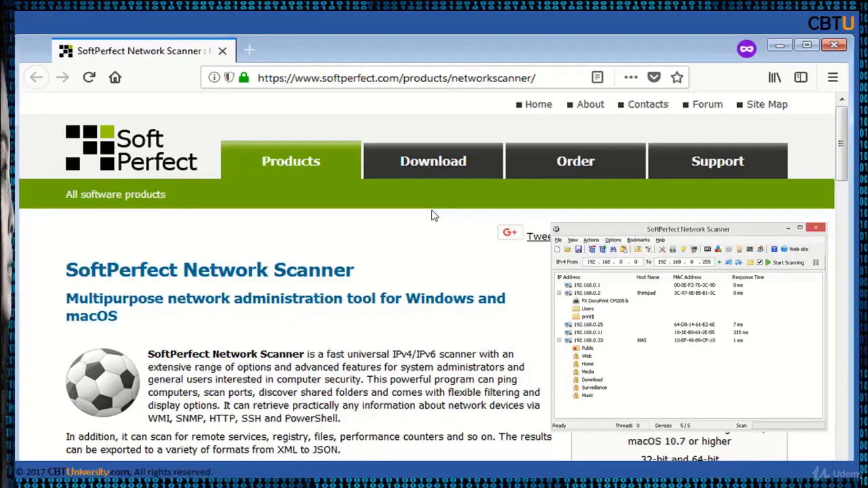Click the Network Scanner screenshot image

[689, 327]
